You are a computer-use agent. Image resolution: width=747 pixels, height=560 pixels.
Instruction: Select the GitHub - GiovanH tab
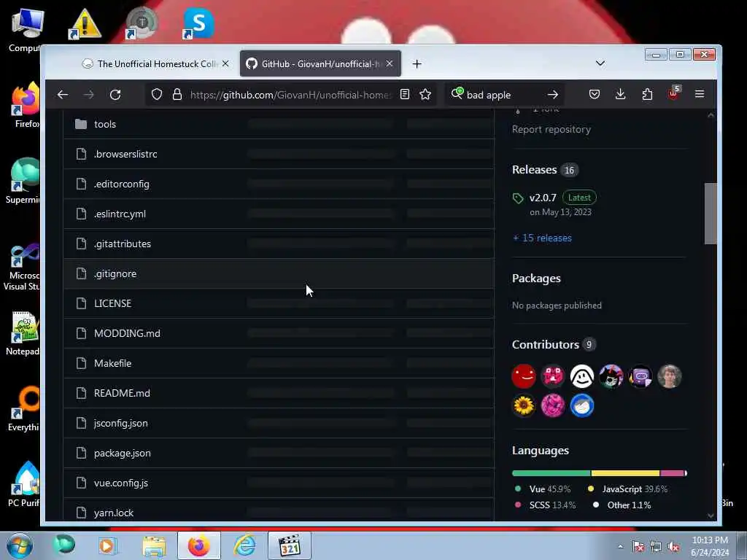point(320,64)
